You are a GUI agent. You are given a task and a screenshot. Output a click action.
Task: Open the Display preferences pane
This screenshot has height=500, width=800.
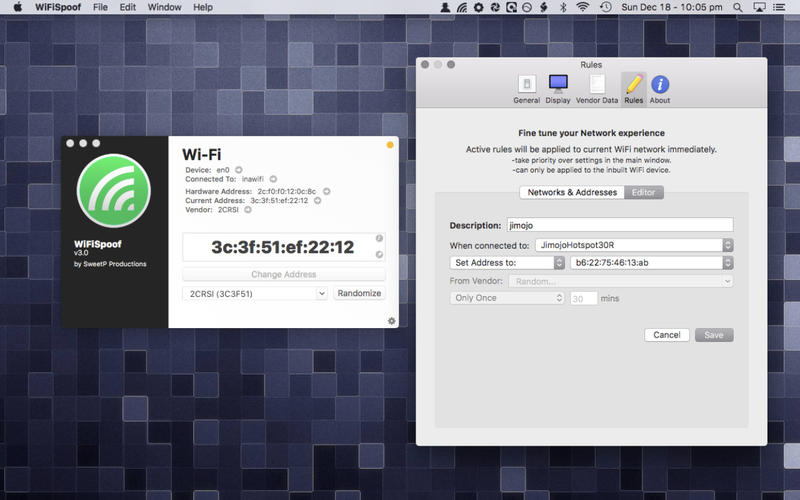click(x=558, y=90)
